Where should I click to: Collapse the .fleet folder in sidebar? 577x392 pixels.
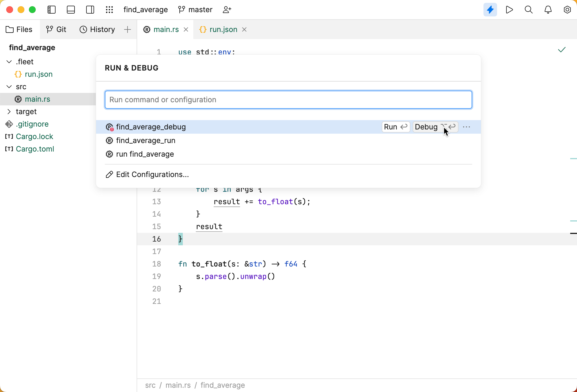point(9,62)
